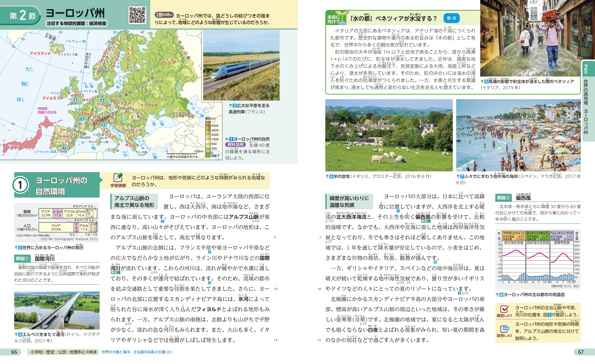Click the 緯度が高いわりに温暖な気候 heading
The width and height of the screenshot is (595, 364).
pyautogui.click(x=349, y=202)
